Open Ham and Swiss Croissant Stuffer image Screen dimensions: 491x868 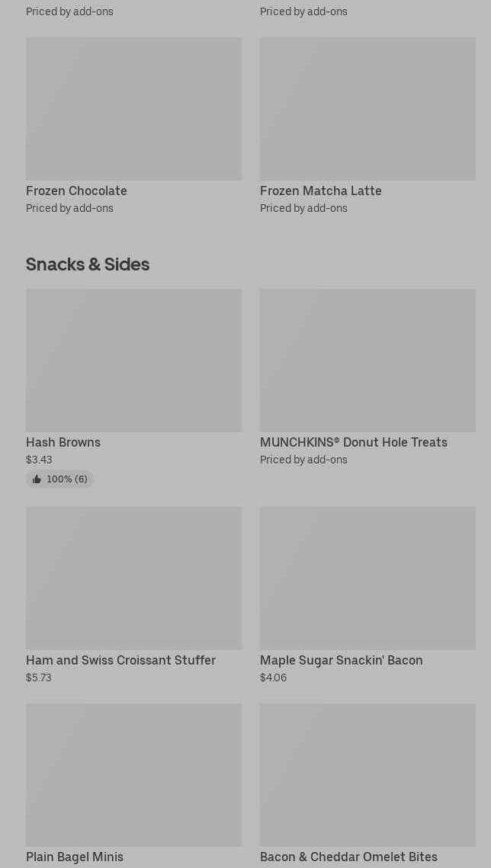[x=133, y=578]
